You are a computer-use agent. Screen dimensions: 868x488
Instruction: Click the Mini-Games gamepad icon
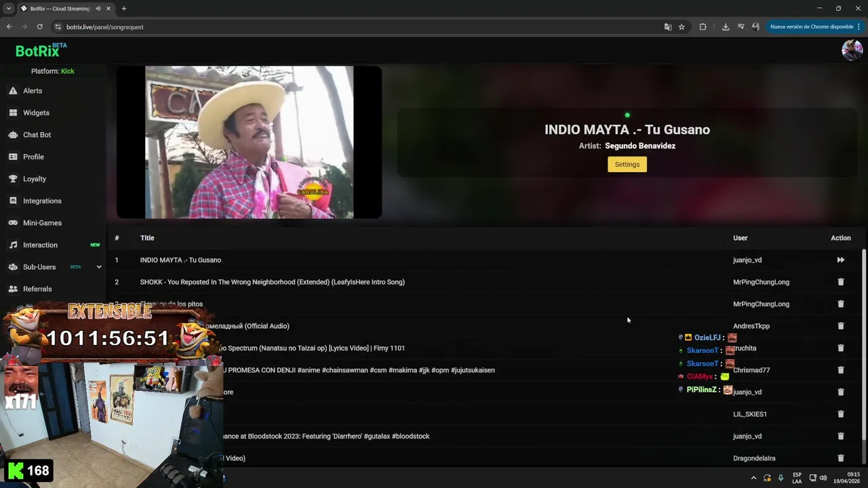pyautogui.click(x=13, y=223)
